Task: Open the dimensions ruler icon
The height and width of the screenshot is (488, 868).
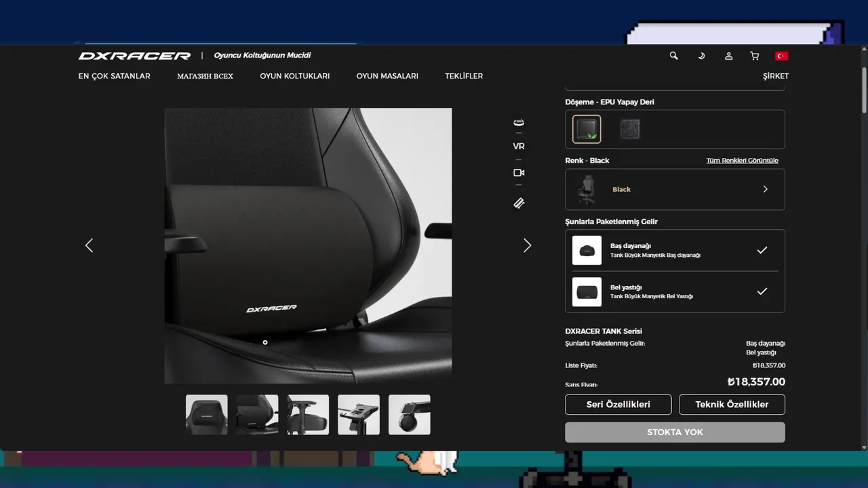Action: tap(519, 203)
